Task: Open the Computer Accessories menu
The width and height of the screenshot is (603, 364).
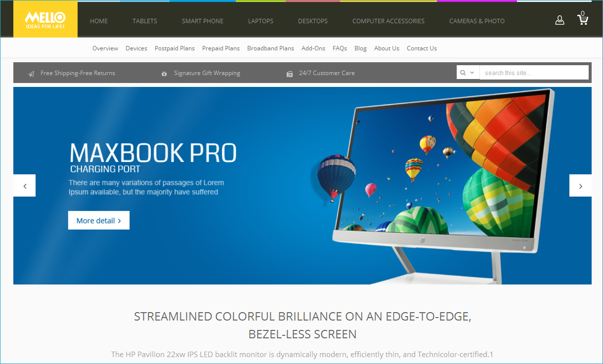Action: tap(388, 21)
